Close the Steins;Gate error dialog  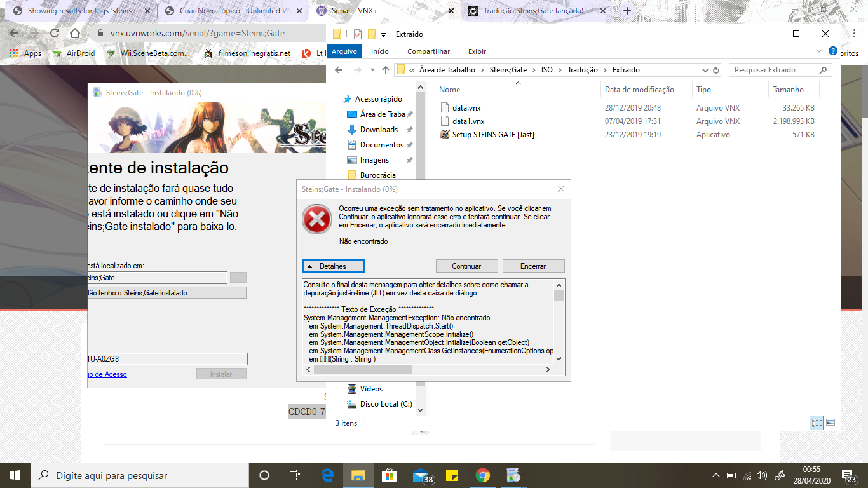(560, 189)
